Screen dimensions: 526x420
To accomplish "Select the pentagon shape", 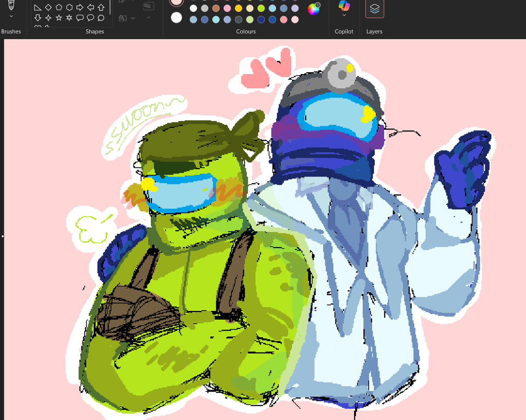I will [x=59, y=7].
